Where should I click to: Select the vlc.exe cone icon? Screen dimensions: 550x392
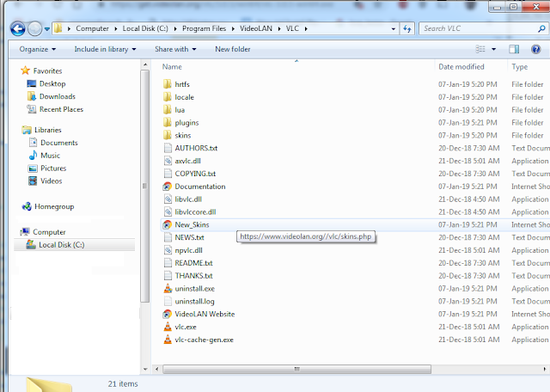168,327
